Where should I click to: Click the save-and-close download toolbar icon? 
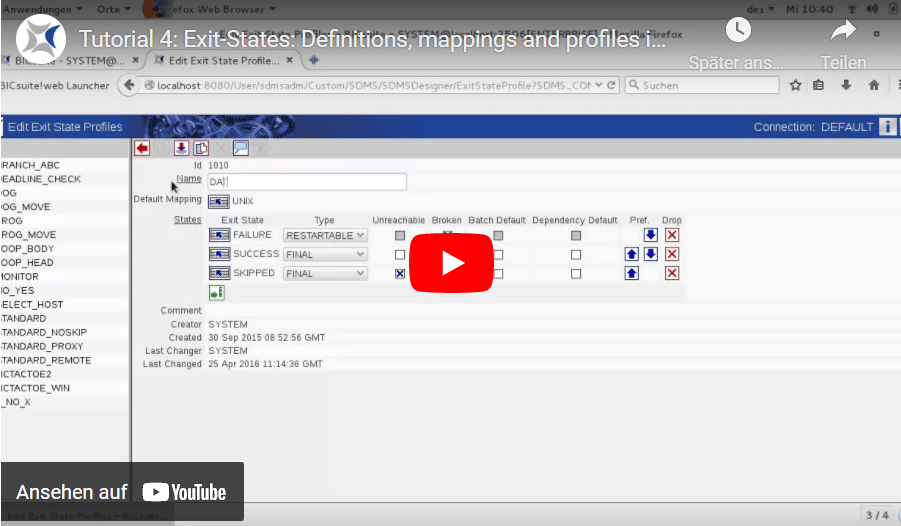tap(181, 148)
